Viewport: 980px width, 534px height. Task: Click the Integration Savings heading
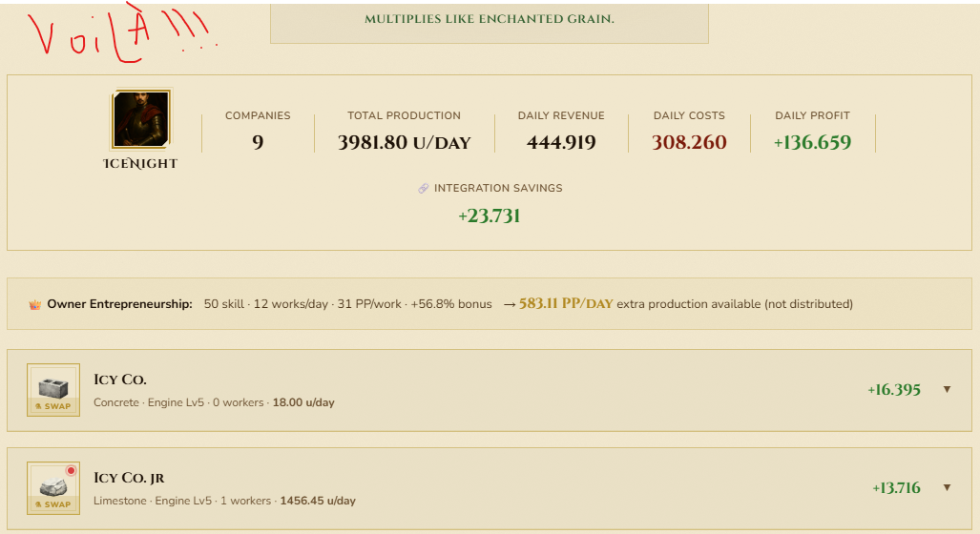point(498,188)
